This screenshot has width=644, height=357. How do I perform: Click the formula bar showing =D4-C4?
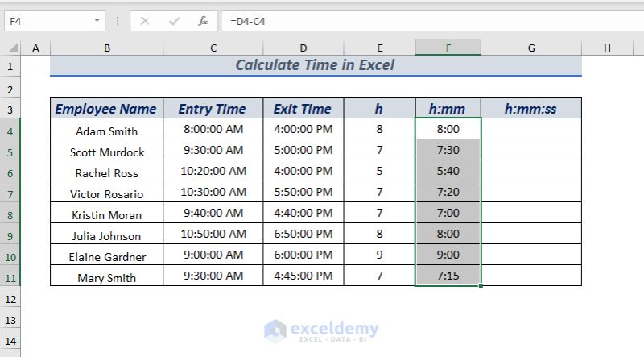(x=432, y=21)
